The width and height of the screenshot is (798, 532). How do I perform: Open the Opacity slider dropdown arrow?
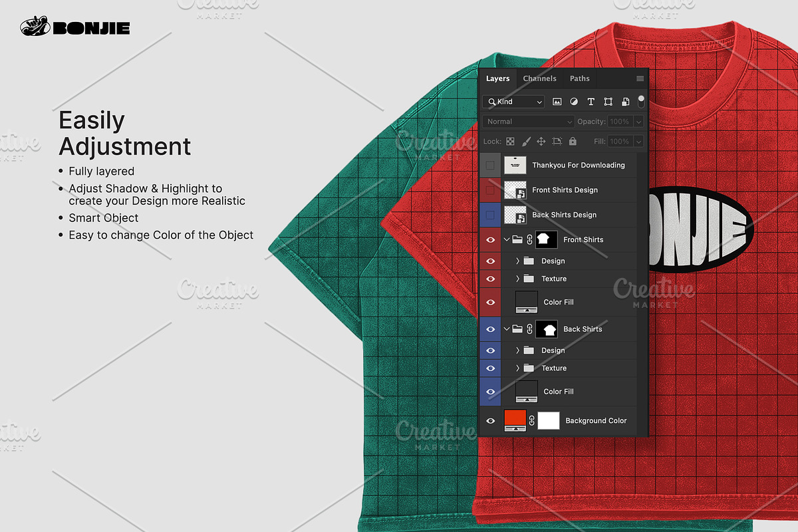pos(638,122)
